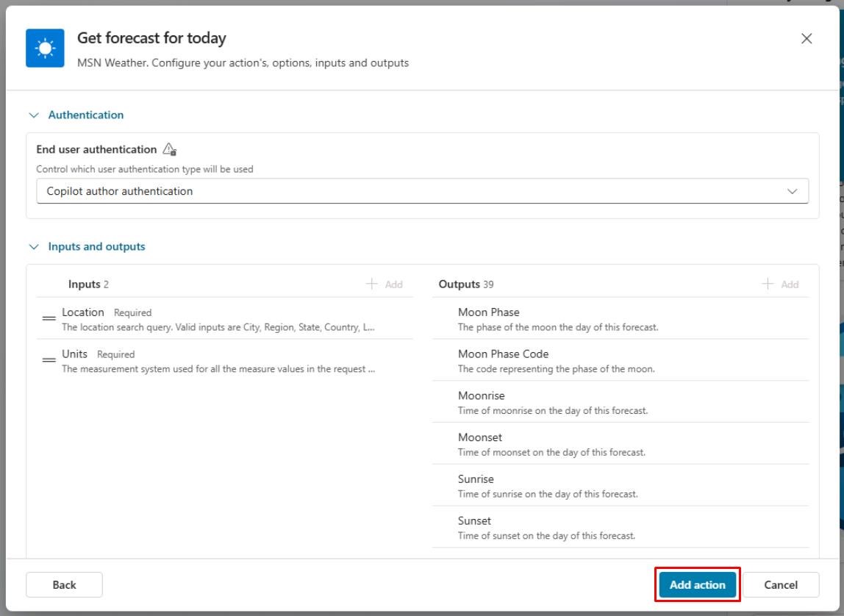
Task: Click the MSN Weather sun icon
Action: coord(45,49)
